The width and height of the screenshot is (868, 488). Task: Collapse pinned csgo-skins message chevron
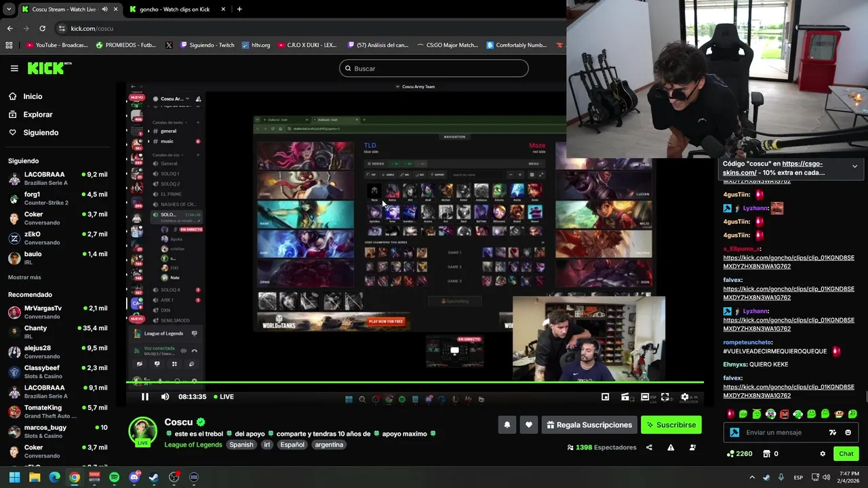pyautogui.click(x=854, y=166)
